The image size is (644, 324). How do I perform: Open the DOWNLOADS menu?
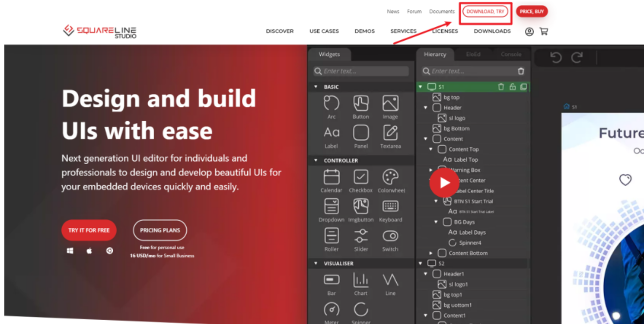pyautogui.click(x=492, y=31)
